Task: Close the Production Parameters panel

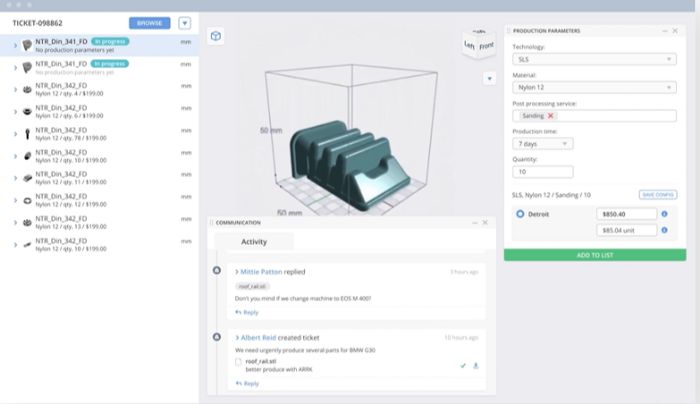Action: (675, 31)
